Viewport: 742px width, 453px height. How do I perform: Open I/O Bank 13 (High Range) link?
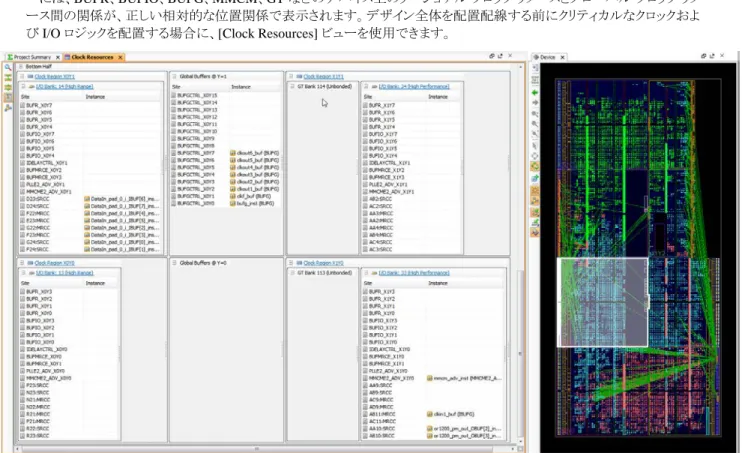pos(65,273)
